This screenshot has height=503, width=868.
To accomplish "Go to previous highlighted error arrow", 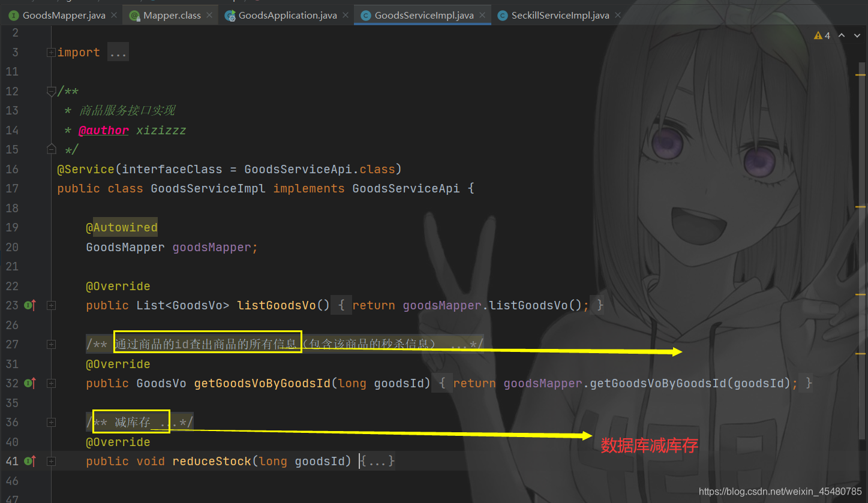I will 841,36.
